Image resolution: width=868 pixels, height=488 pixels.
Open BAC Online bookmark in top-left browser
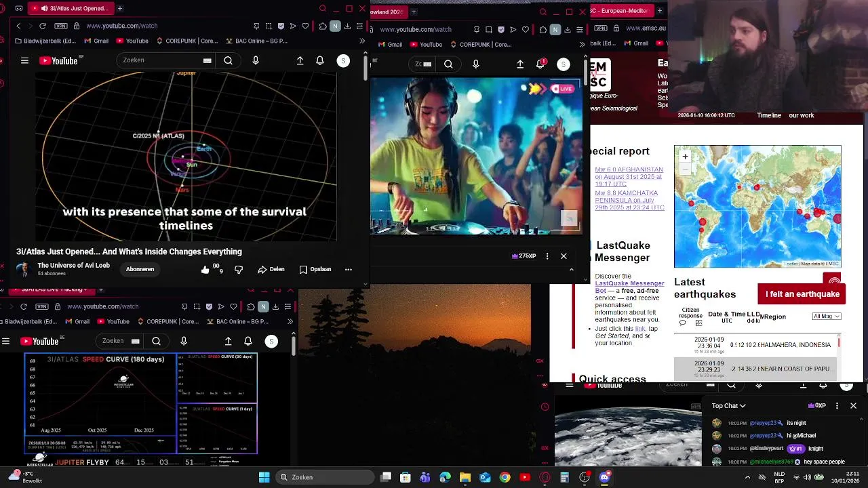256,41
